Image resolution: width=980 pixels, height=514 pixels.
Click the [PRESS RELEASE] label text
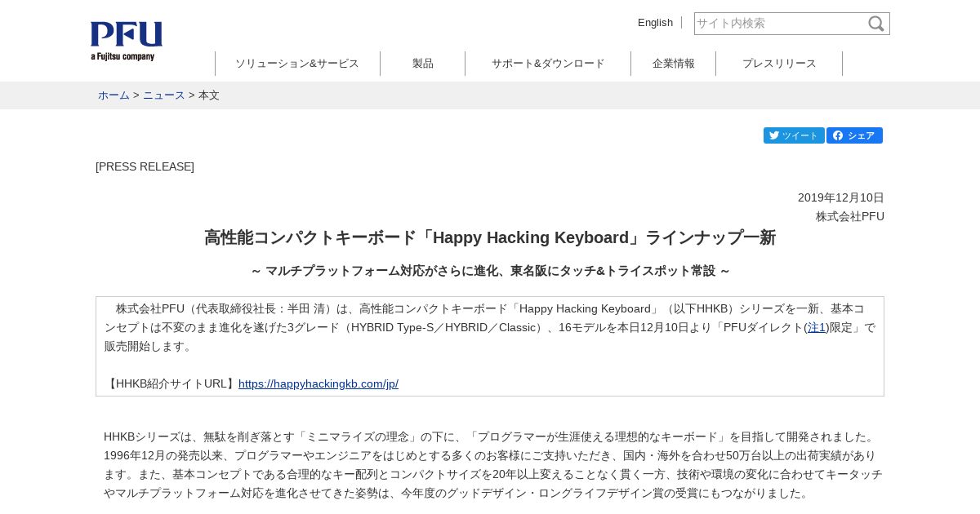145,166
